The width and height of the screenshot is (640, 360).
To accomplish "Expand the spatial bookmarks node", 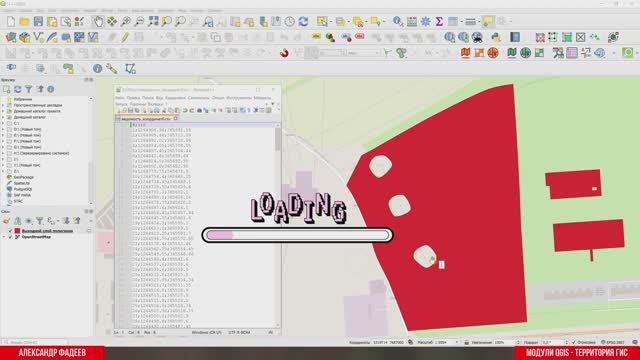I will click(3, 105).
